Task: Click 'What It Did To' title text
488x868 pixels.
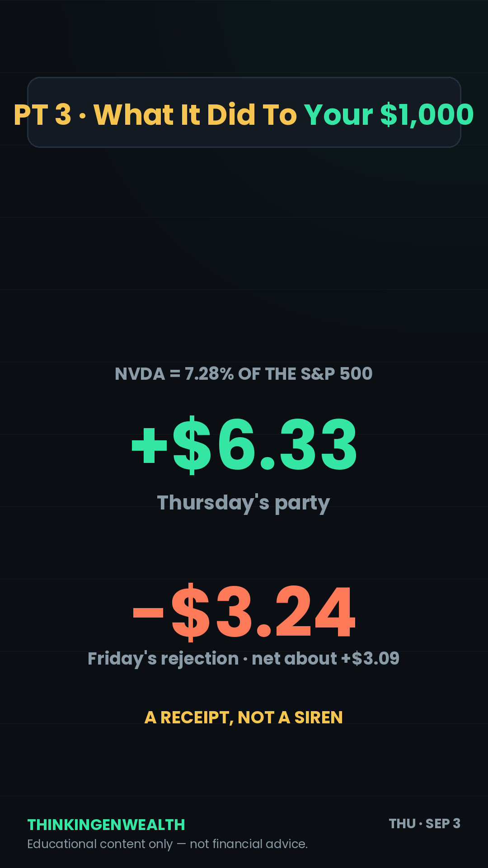Action: pos(195,114)
